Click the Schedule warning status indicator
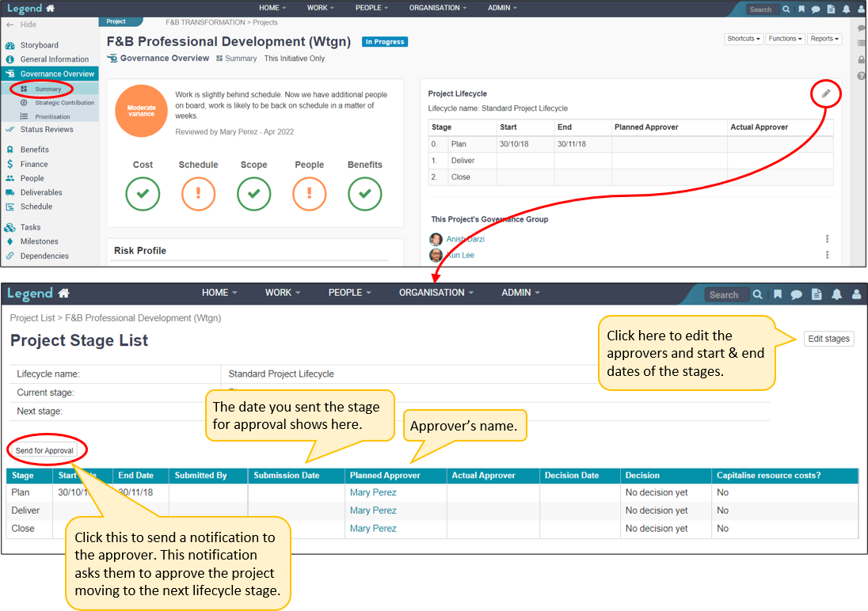868x611 pixels. 198,194
